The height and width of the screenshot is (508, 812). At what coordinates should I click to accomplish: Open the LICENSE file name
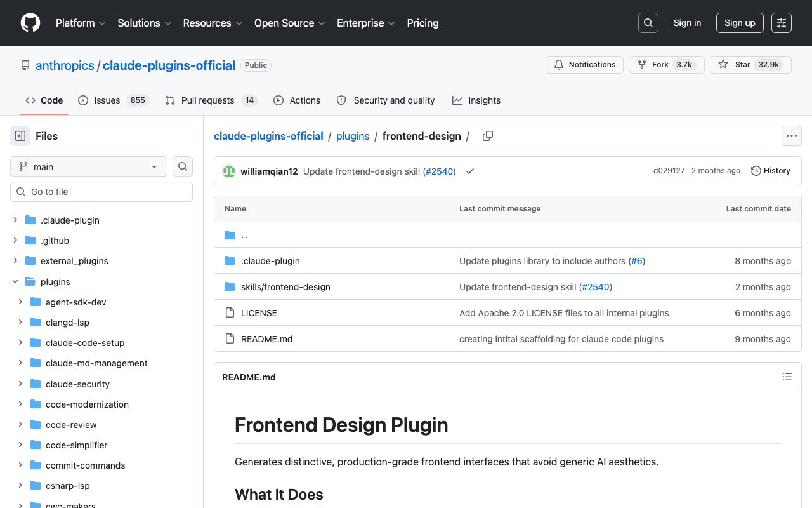pyautogui.click(x=259, y=312)
